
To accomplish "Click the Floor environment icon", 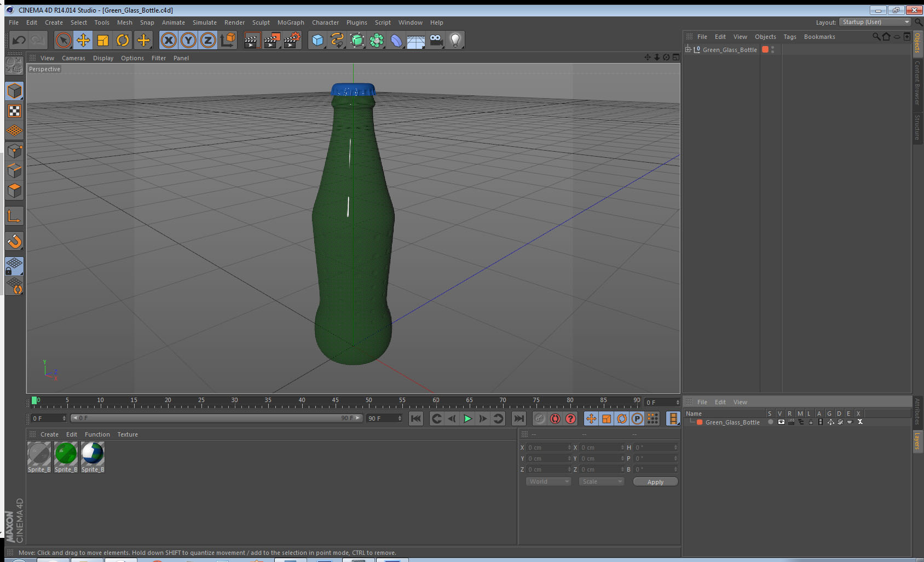I will (416, 41).
